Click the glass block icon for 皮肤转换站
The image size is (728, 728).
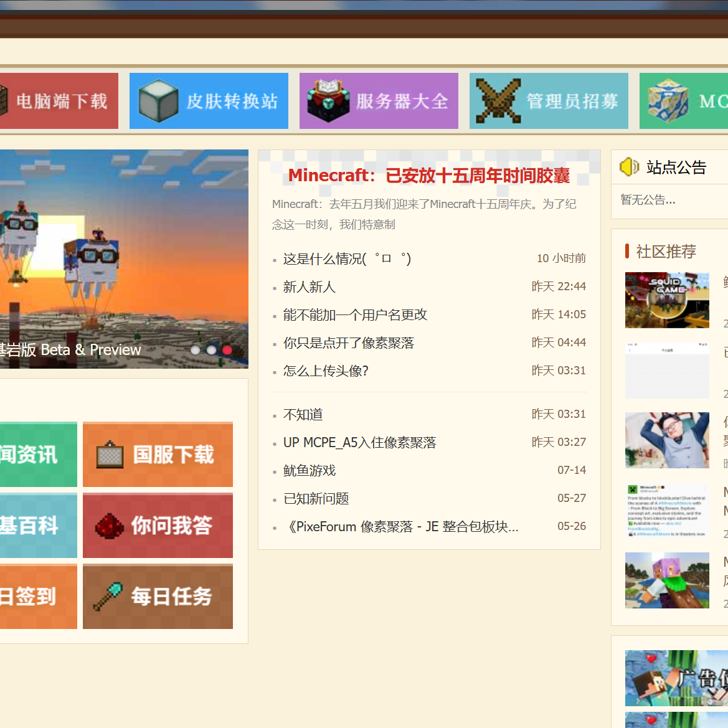[x=158, y=101]
